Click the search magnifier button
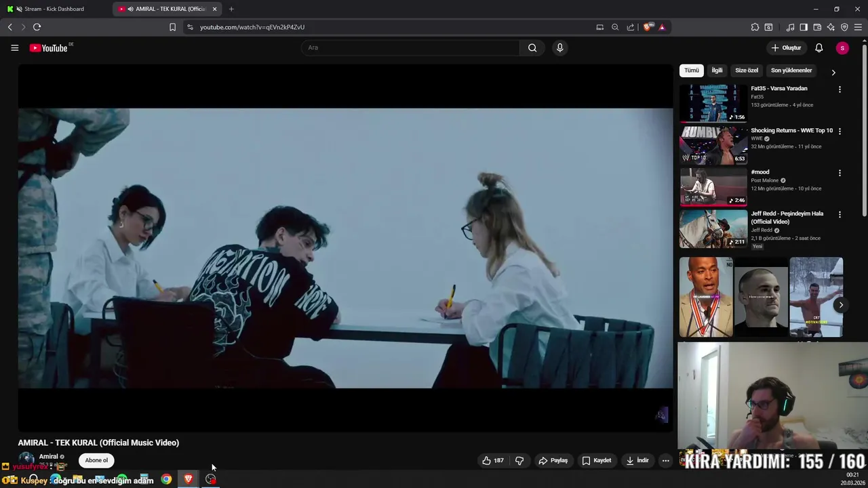The width and height of the screenshot is (868, 488). 532,47
